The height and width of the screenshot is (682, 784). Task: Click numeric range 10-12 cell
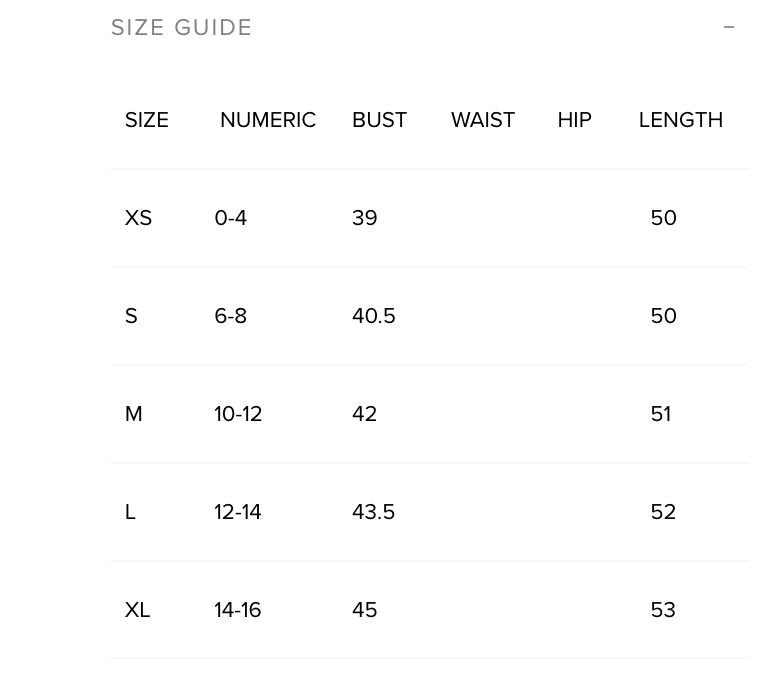pyautogui.click(x=238, y=414)
